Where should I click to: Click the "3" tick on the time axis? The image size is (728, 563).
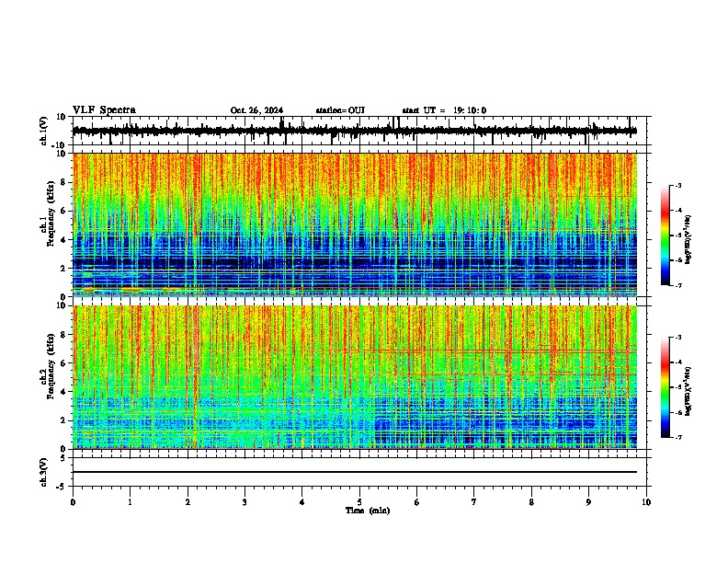click(245, 502)
